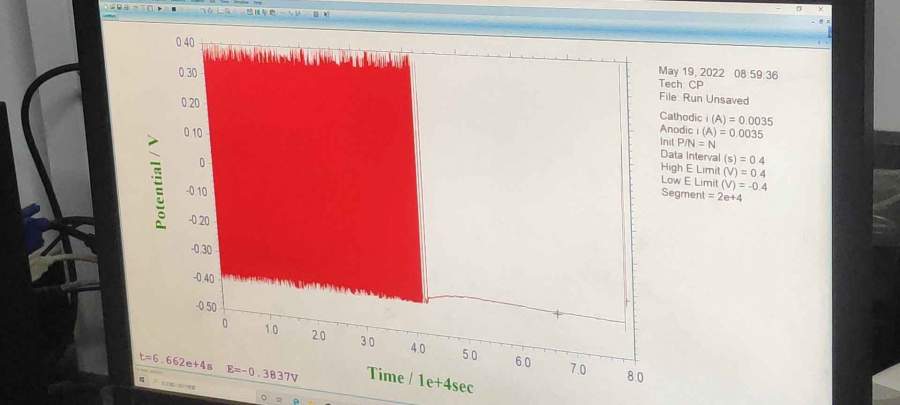Click 'Anodic i (A) = 0.0035' parameter

click(x=712, y=132)
